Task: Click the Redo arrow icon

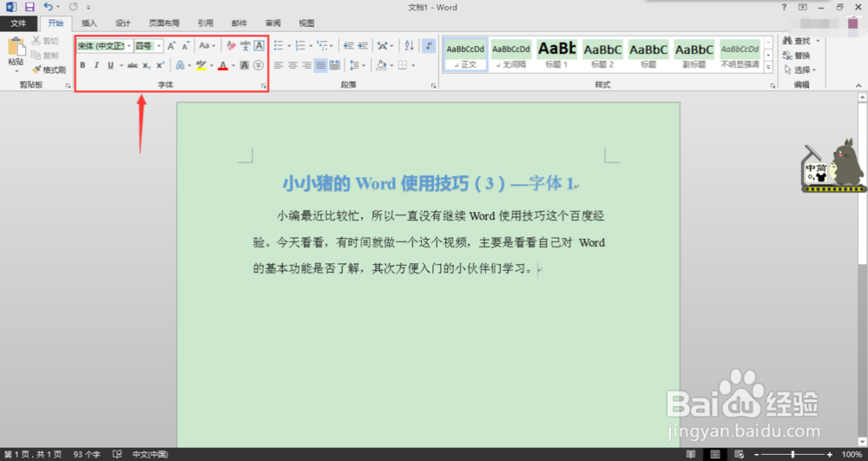Action: point(73,7)
